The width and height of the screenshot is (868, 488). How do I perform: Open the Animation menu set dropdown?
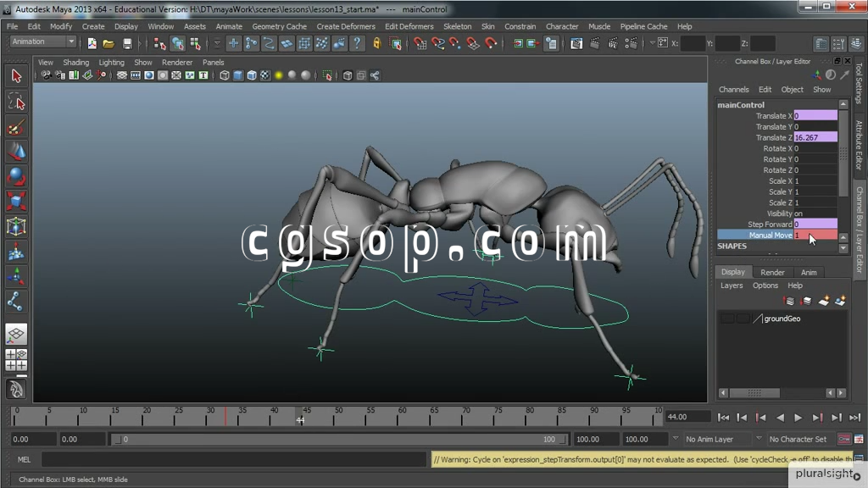point(42,42)
